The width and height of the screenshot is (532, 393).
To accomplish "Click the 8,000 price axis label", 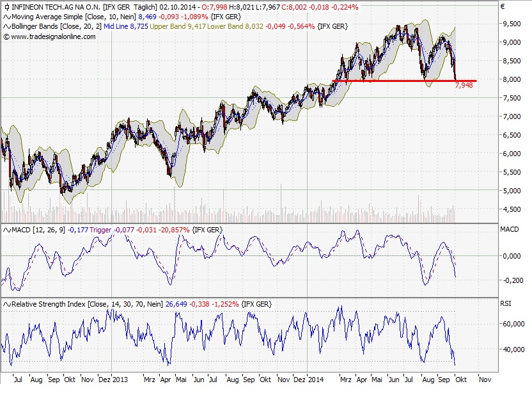I will point(512,79).
